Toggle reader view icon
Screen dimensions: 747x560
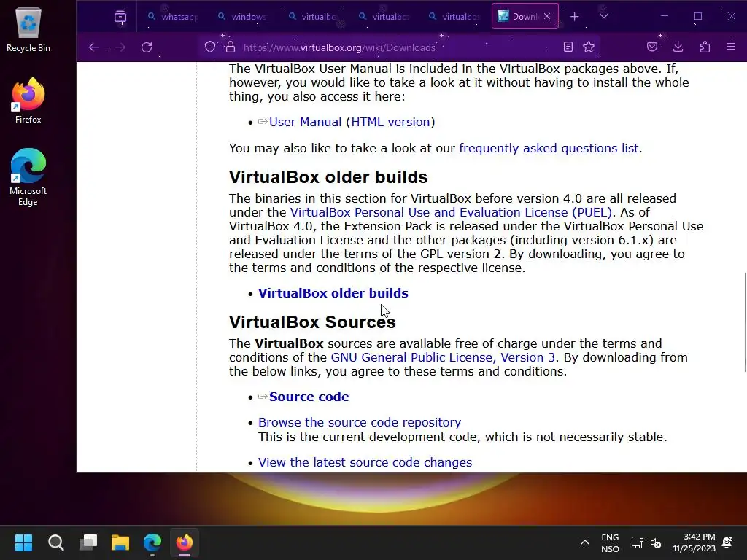tap(568, 47)
